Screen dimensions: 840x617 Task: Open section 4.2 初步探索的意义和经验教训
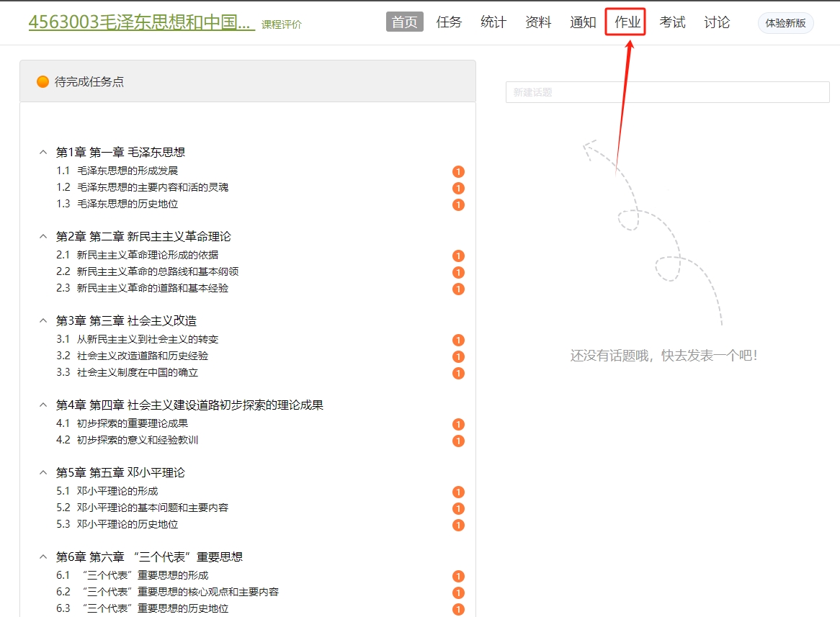coord(137,440)
